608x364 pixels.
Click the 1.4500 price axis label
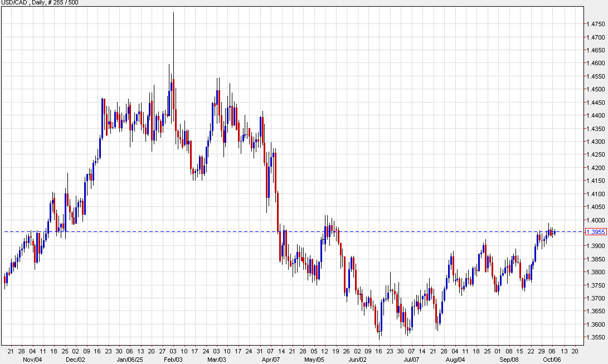coord(593,89)
